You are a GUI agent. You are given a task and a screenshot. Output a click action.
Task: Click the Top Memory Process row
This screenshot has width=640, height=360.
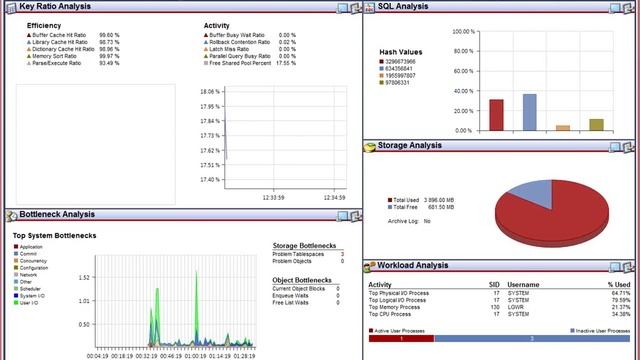[x=499, y=307]
